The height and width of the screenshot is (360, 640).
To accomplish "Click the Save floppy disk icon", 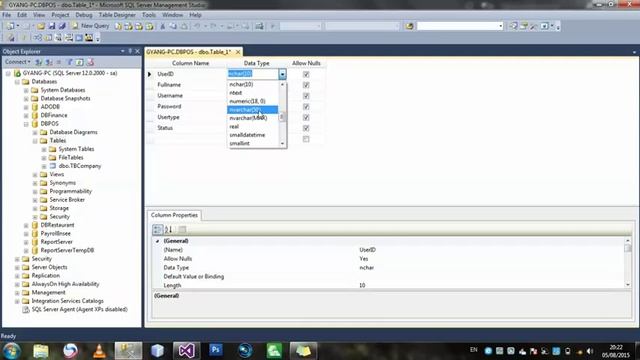I will click(52, 26).
